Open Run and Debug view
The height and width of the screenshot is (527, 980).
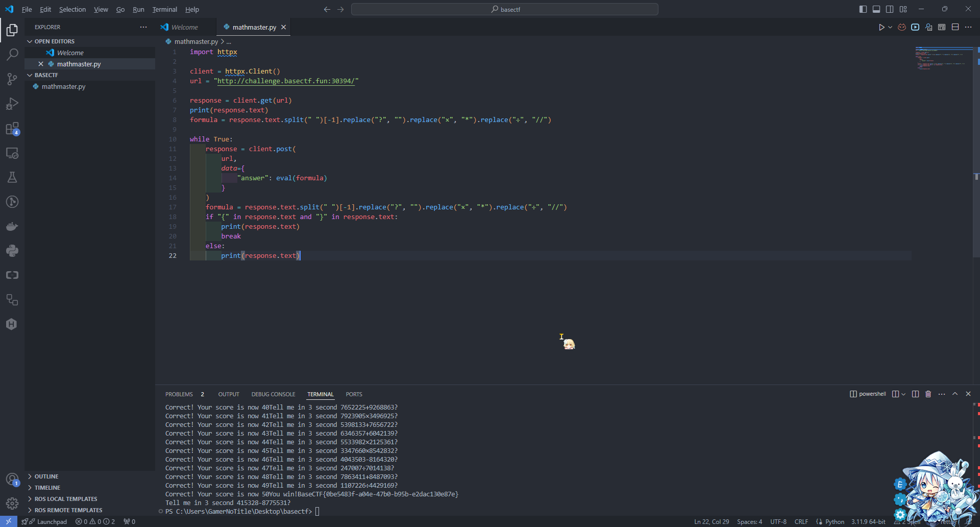(12, 104)
